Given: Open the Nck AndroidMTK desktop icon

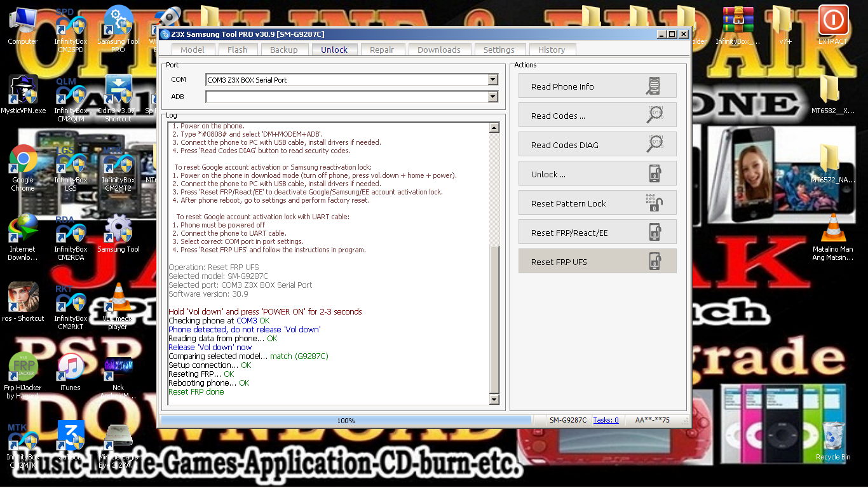Looking at the screenshot, I should click(x=118, y=379).
